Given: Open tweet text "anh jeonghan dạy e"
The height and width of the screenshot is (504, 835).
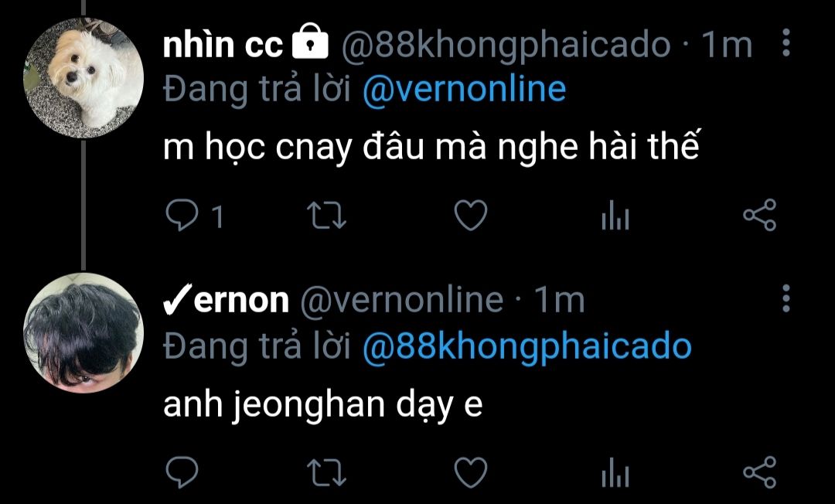Looking at the screenshot, I should pos(322,406).
